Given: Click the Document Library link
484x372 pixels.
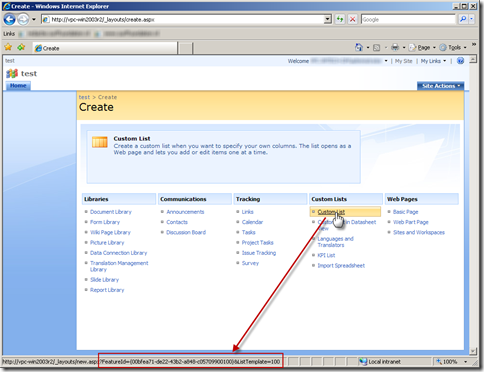Looking at the screenshot, I should [111, 212].
